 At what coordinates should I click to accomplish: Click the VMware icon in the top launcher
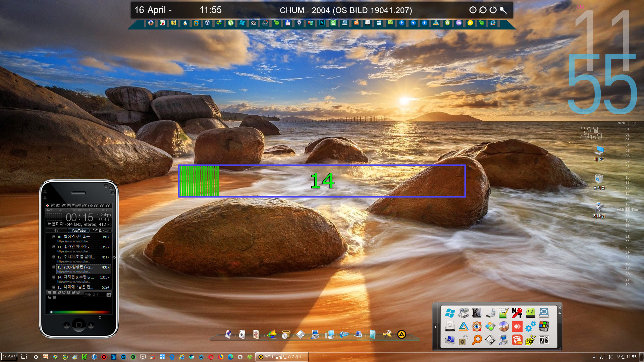(x=196, y=23)
